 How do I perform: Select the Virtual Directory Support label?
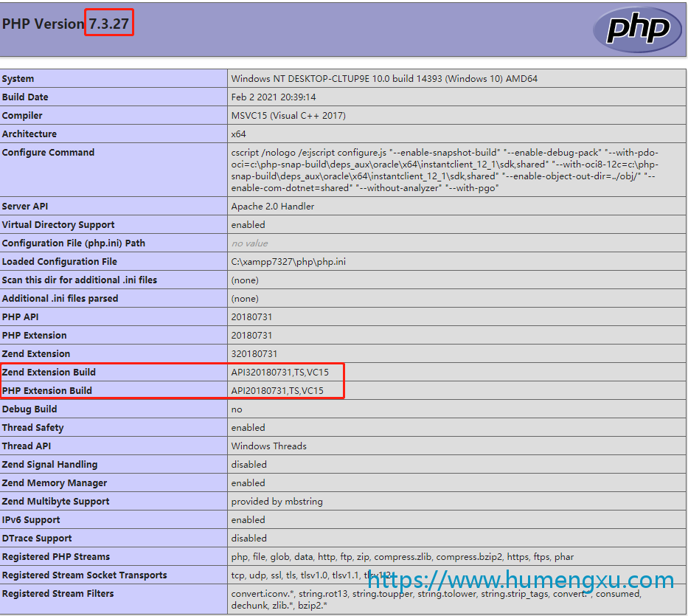[x=58, y=224]
